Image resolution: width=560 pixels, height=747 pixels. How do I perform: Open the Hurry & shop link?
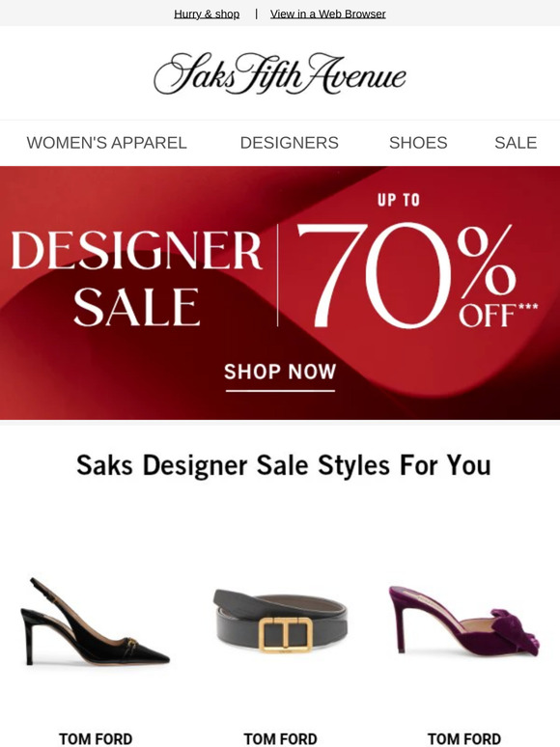(x=207, y=14)
